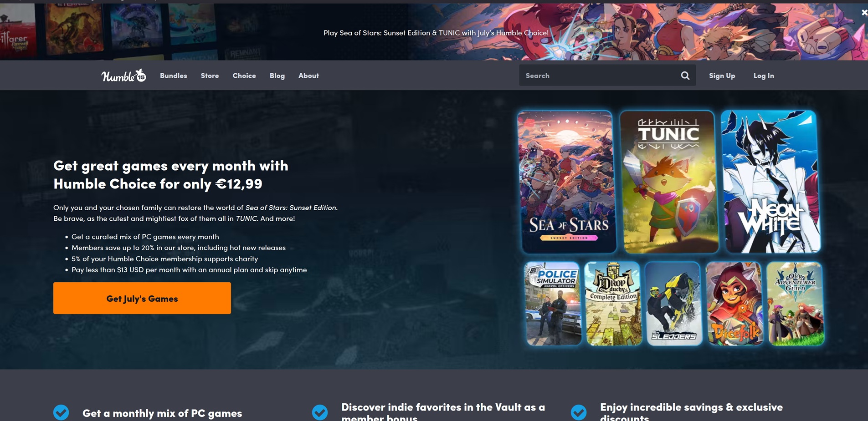Screen dimensions: 868x421
Task: Click checkmark icon beside Discover indie favorites
Action: [x=320, y=412]
